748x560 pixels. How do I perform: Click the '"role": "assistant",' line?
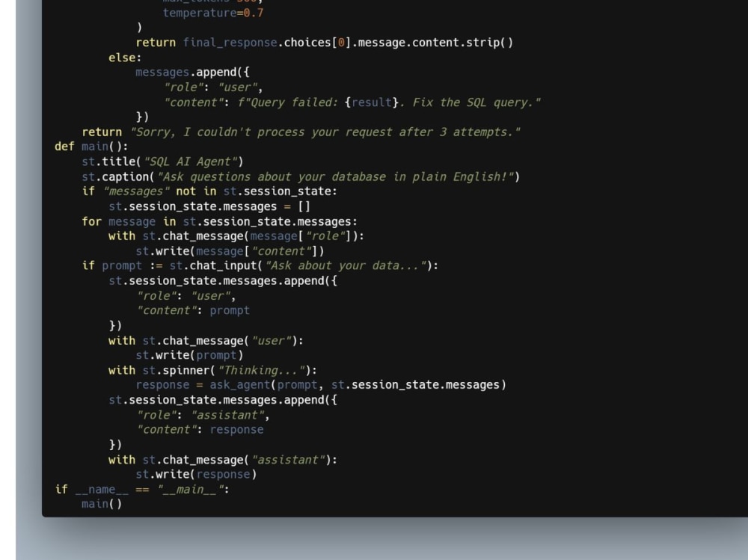tap(203, 416)
